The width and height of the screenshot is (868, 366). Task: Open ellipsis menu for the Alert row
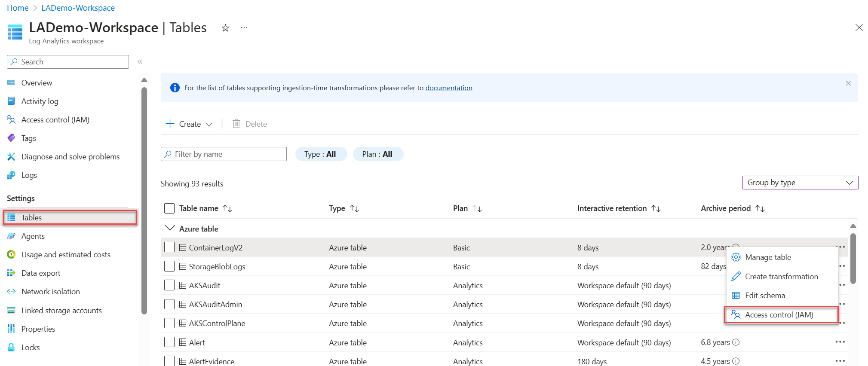(x=840, y=342)
